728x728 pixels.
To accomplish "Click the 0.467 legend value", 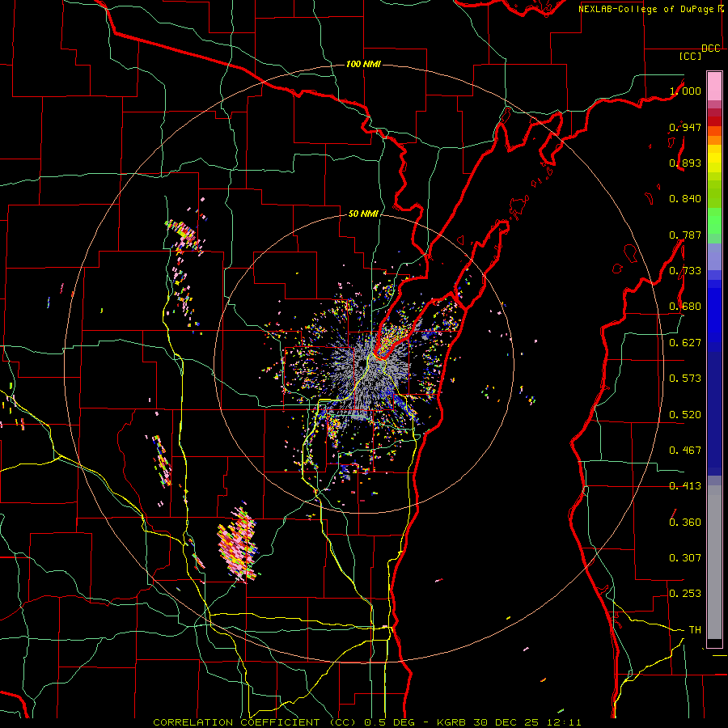I will [x=685, y=451].
